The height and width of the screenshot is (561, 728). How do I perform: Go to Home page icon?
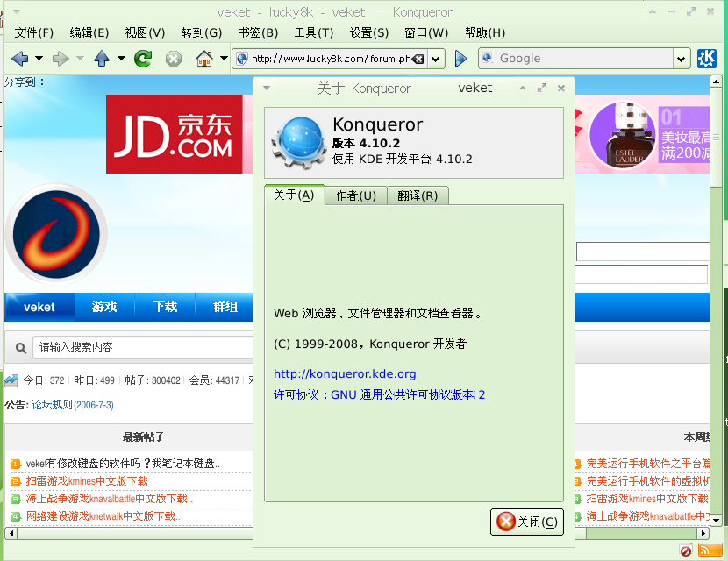click(x=204, y=59)
